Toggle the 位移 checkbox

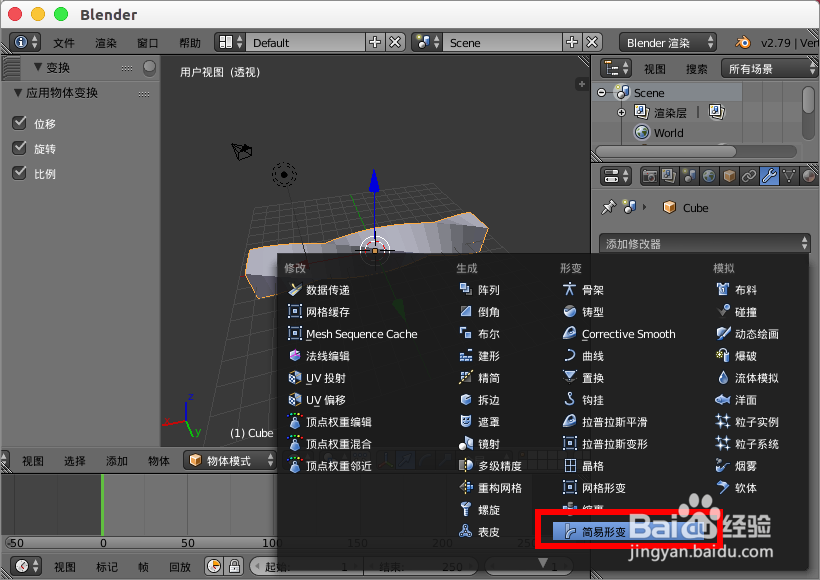[19, 123]
